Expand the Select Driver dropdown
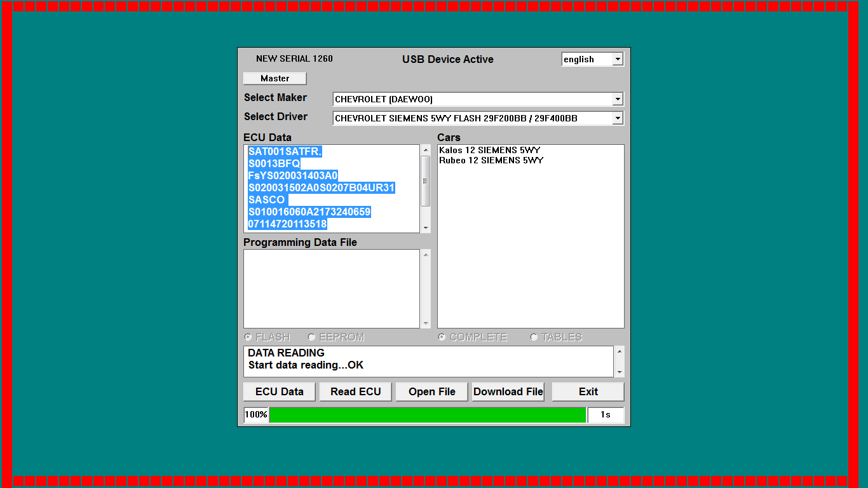Screen dimensions: 868x488 point(617,118)
